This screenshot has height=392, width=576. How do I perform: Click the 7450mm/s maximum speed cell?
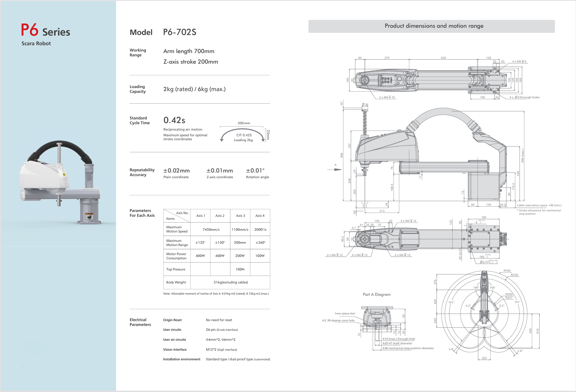coord(211,229)
